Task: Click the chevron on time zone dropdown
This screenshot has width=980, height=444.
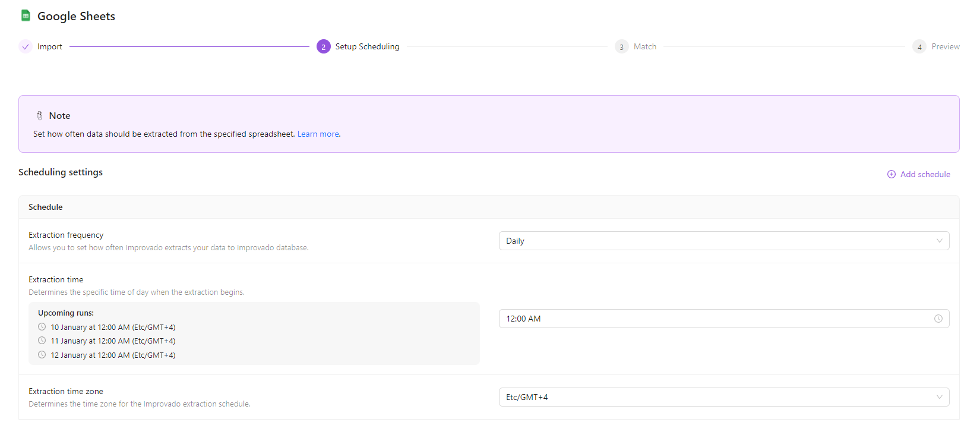Action: 939,397
